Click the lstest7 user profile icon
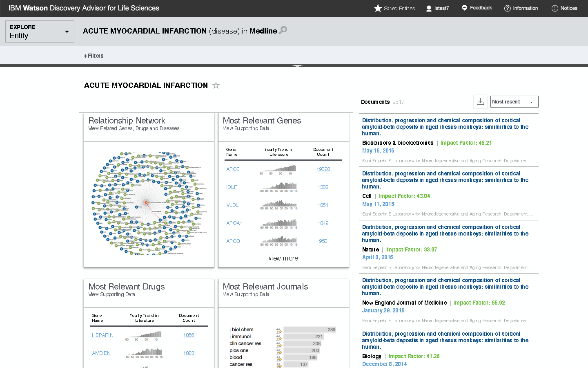This screenshot has height=368, width=588. [429, 8]
